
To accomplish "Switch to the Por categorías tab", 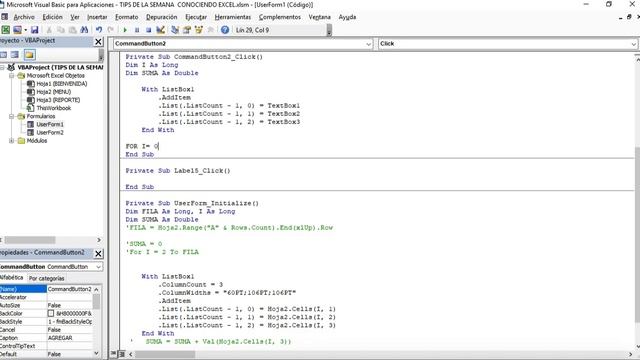I will [47, 278].
